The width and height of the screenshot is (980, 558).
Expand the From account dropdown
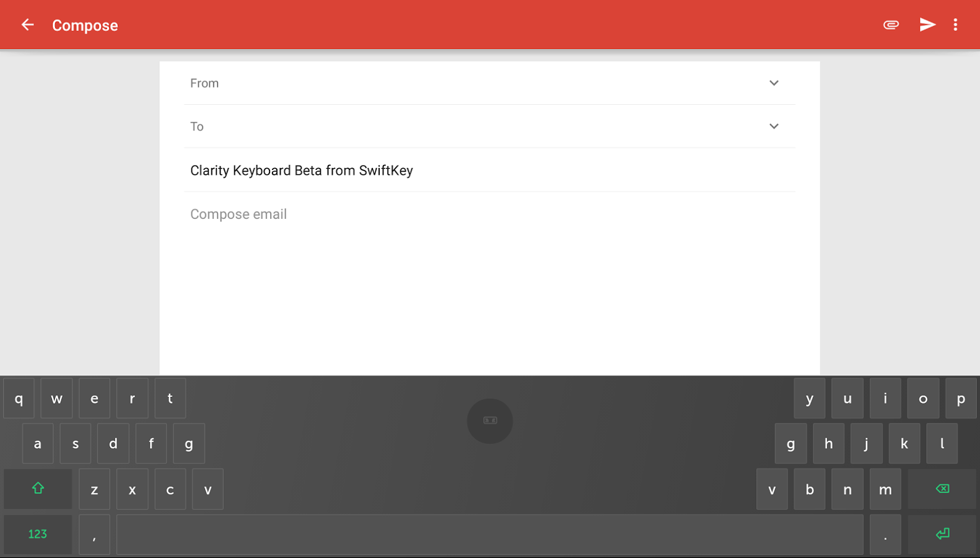(774, 83)
